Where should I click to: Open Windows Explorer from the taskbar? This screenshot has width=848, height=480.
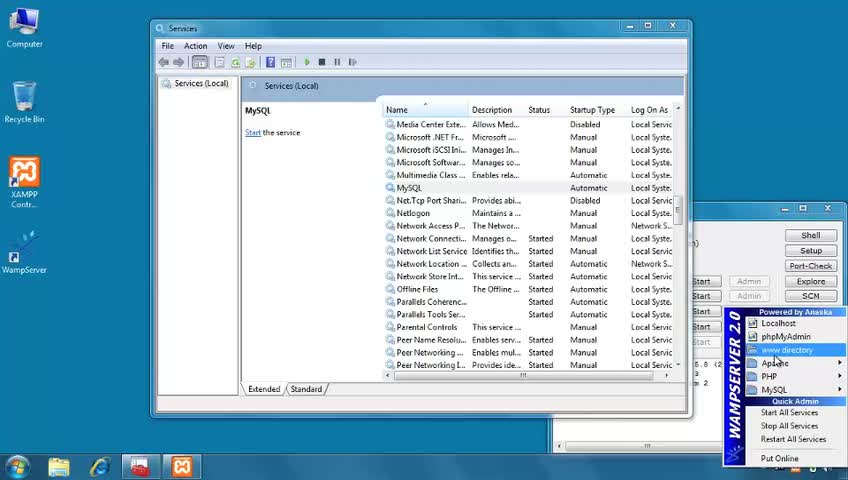[x=59, y=467]
